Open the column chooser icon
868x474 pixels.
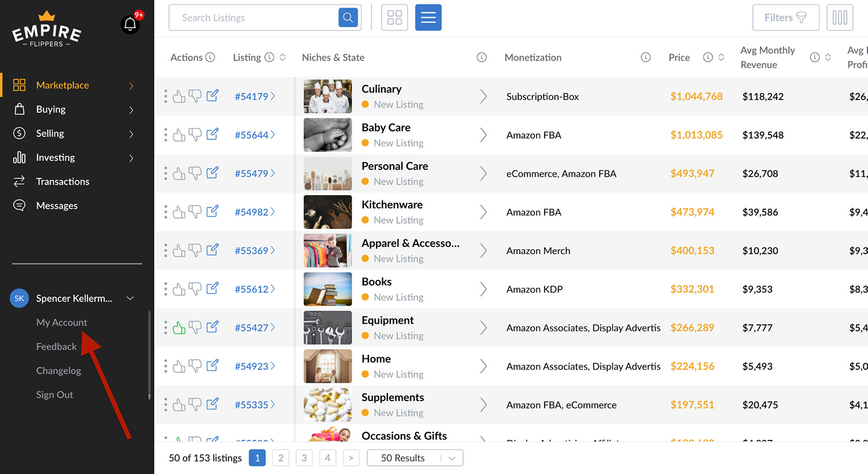pos(840,17)
